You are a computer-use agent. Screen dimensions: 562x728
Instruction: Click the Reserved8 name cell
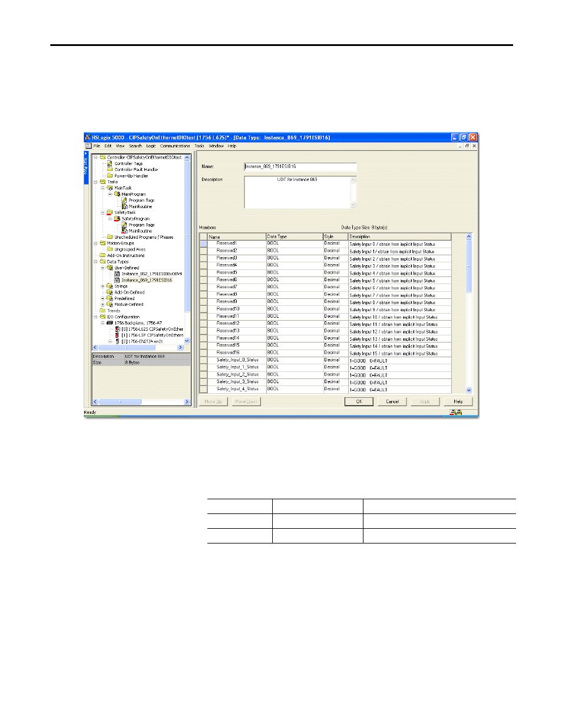237,294
